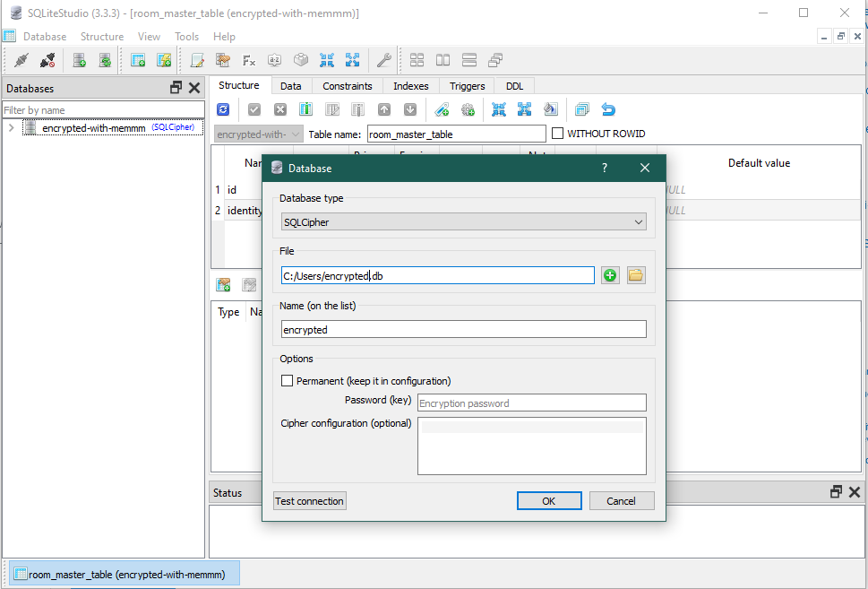The height and width of the screenshot is (589, 868).
Task: Browse for database file with folder icon
Action: click(636, 275)
